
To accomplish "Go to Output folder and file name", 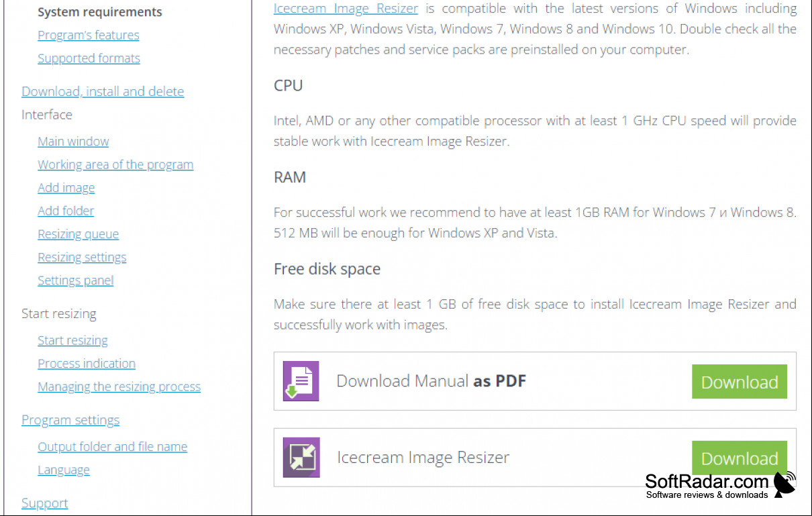I will [112, 447].
